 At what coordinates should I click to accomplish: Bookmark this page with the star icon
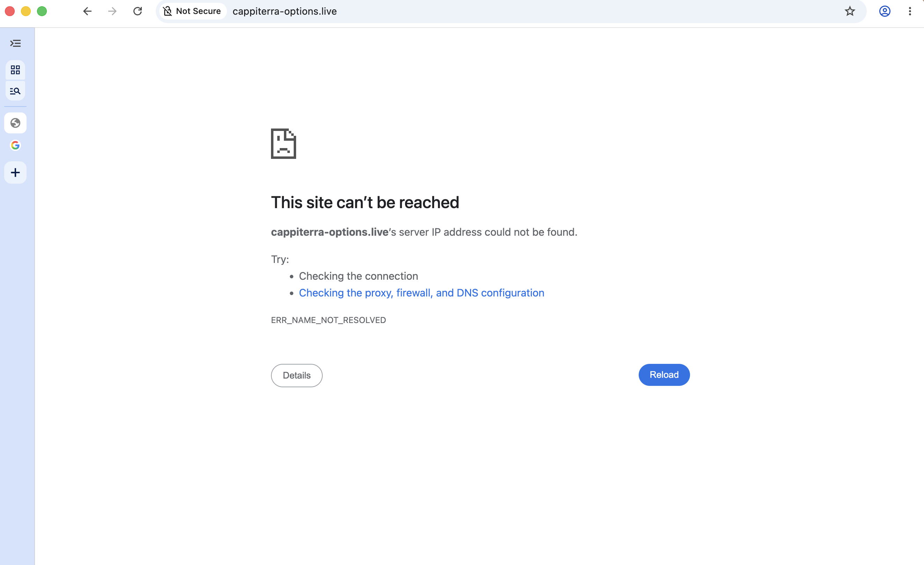[x=850, y=11]
